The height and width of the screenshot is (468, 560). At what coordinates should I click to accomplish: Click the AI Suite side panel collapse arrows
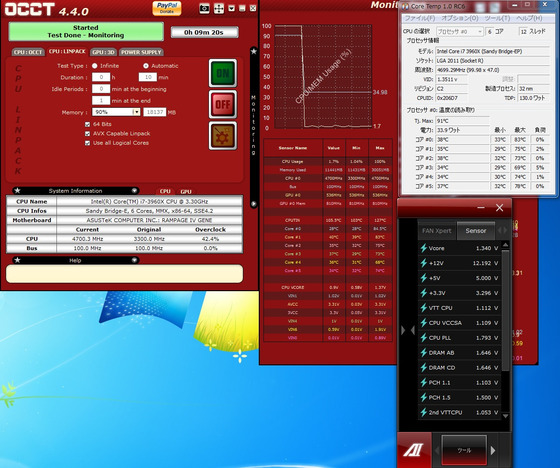click(x=408, y=330)
